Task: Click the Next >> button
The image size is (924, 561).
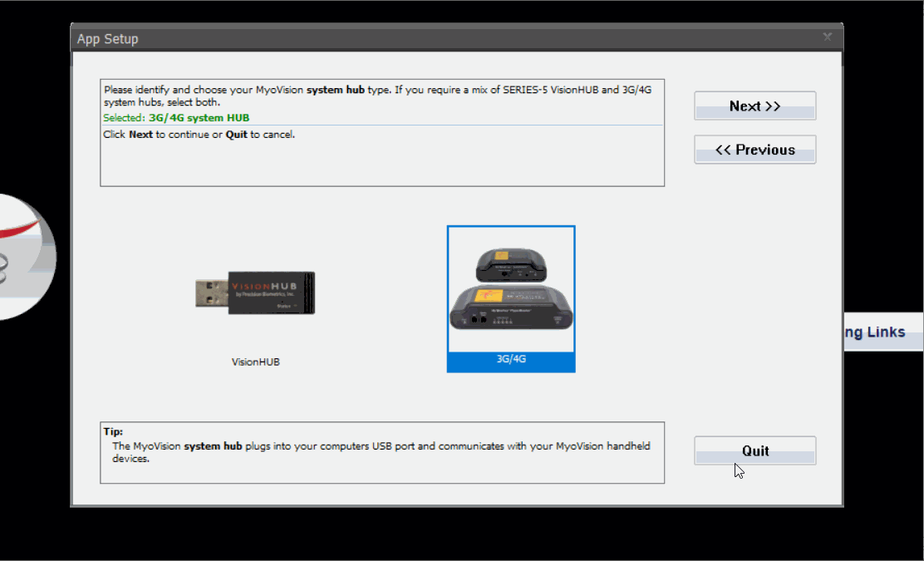Action: pos(754,106)
